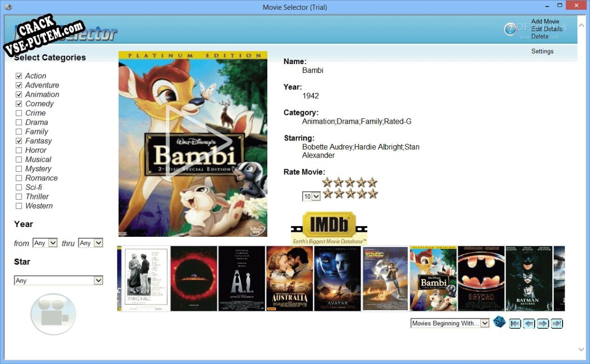Open the Movies Beginning With dropdown

(x=450, y=323)
